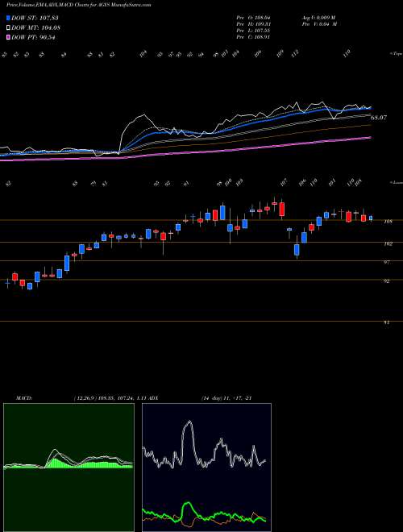Image resolution: width=403 pixels, height=532 pixels.
Task: Click the lowest blue candle near the 102 dip
Action: click(297, 250)
